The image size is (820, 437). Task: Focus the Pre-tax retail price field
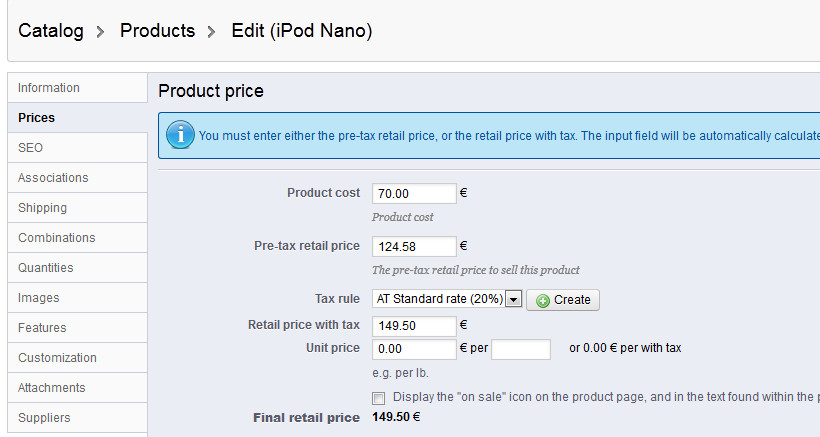click(x=414, y=246)
